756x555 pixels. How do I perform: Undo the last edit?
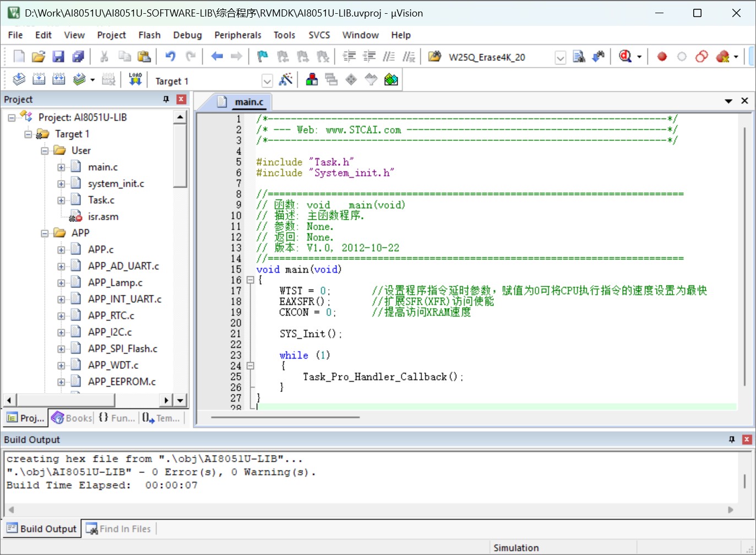pos(170,57)
